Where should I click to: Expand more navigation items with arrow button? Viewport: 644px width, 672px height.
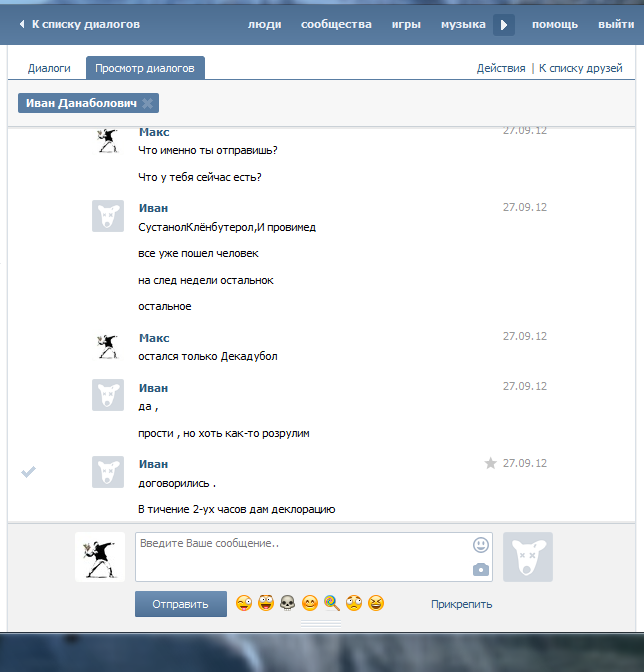pos(504,24)
